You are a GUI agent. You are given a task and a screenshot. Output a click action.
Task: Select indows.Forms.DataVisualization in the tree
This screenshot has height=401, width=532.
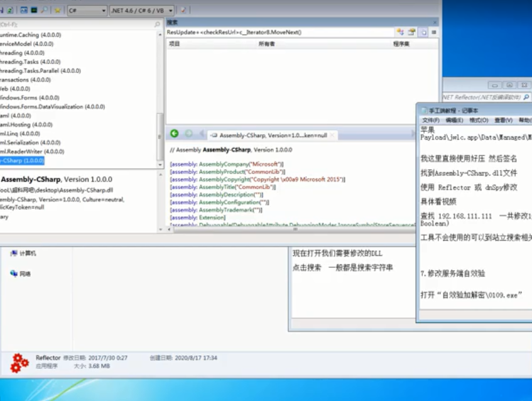click(52, 107)
